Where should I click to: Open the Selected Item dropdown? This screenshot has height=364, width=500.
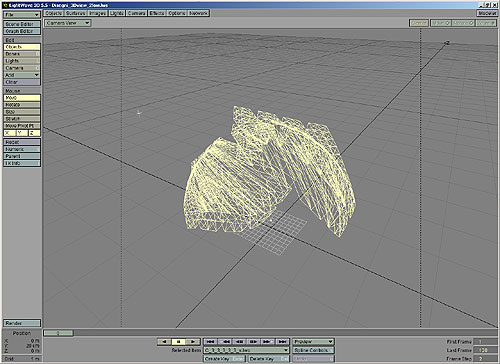click(246, 350)
